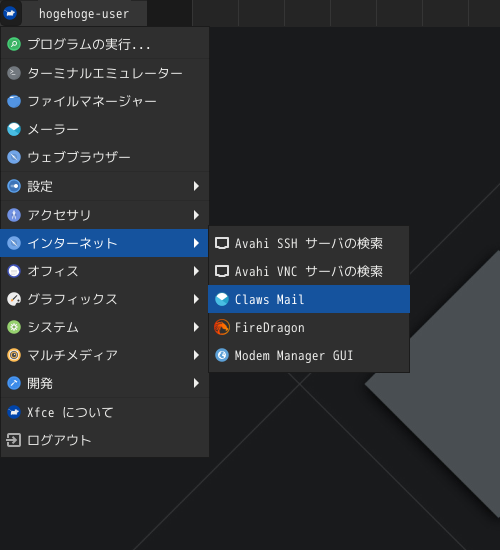Click the terminal icon beside ターミナルエミュレーター
500x550 pixels.
click(x=14, y=73)
